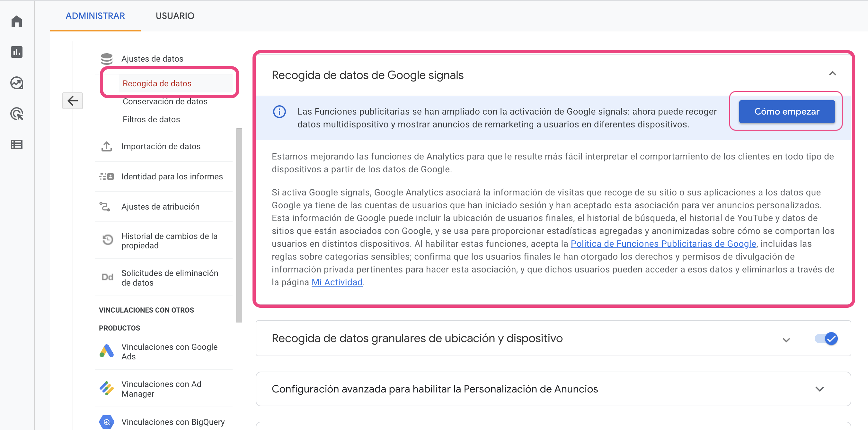Open the Advertising cursor icon
Image resolution: width=868 pixels, height=430 pixels.
(16, 114)
